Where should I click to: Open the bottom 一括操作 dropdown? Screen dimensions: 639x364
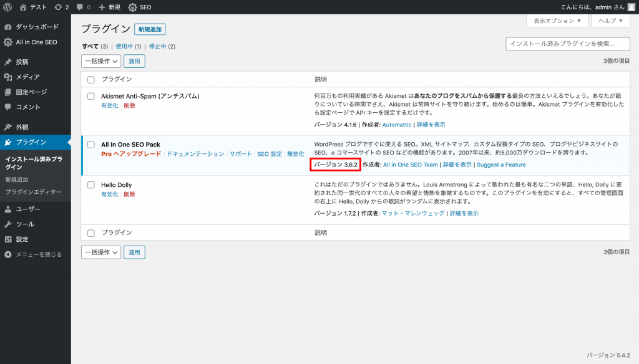coord(101,252)
